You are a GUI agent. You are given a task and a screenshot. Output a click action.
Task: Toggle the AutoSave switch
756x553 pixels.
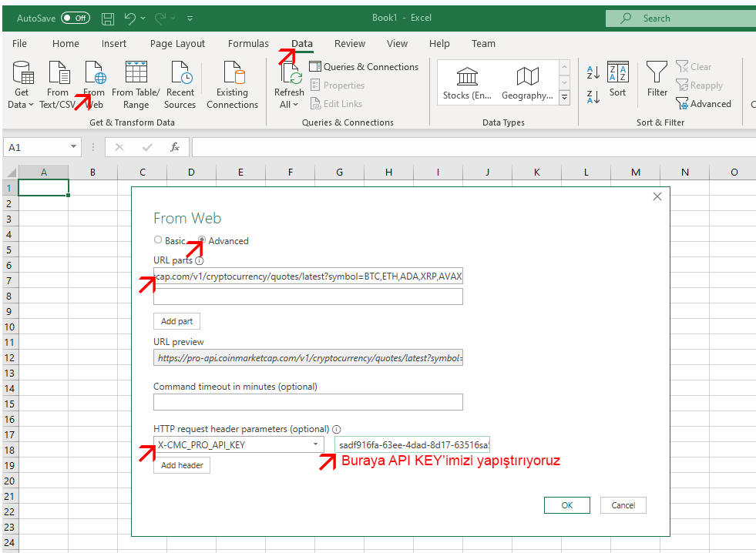pyautogui.click(x=76, y=18)
